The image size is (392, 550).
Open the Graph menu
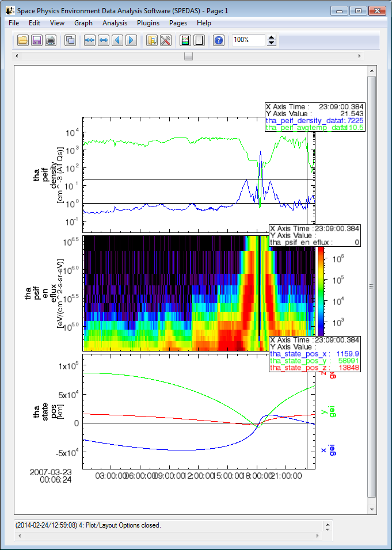(x=83, y=23)
